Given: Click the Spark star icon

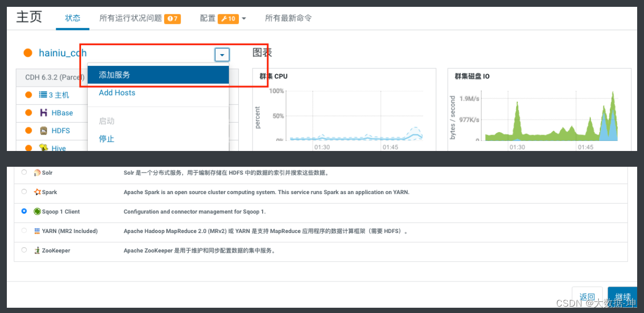Looking at the screenshot, I should click(x=37, y=192).
